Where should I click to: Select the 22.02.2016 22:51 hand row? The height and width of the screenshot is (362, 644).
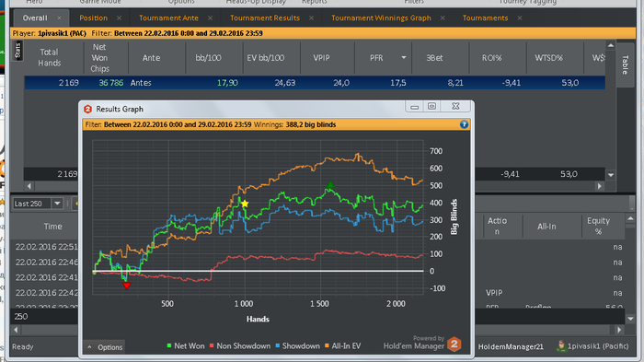tap(46, 247)
